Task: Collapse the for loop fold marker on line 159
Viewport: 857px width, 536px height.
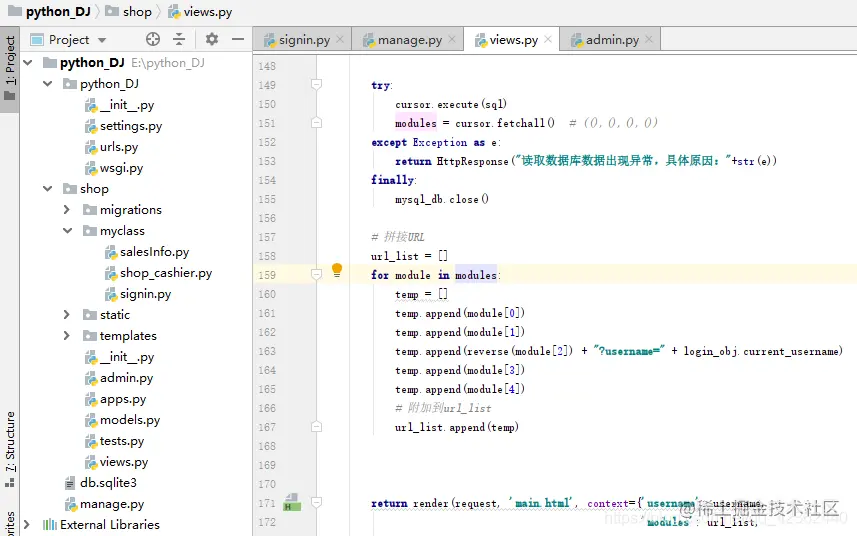Action: point(316,274)
